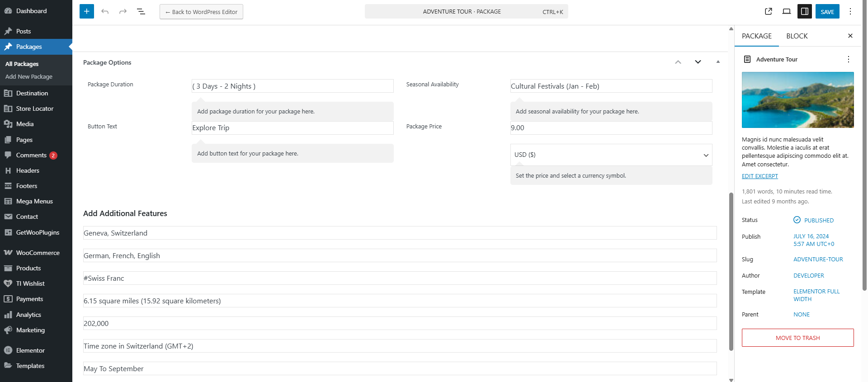The image size is (868, 382).
Task: Open the USD ($) currency dropdown
Action: point(611,155)
